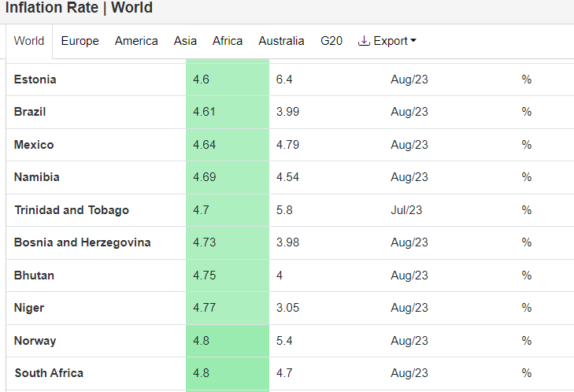Click the South Africa link

tap(49, 373)
